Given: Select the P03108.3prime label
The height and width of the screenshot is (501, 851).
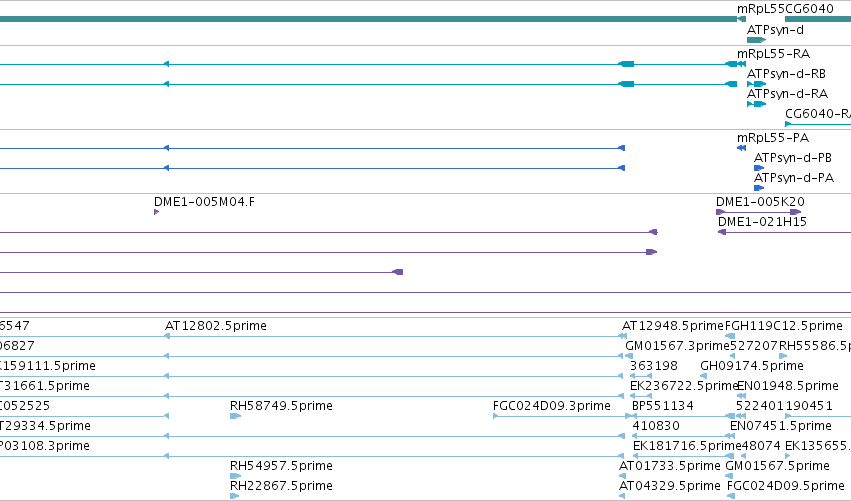Looking at the screenshot, I should tap(45, 446).
